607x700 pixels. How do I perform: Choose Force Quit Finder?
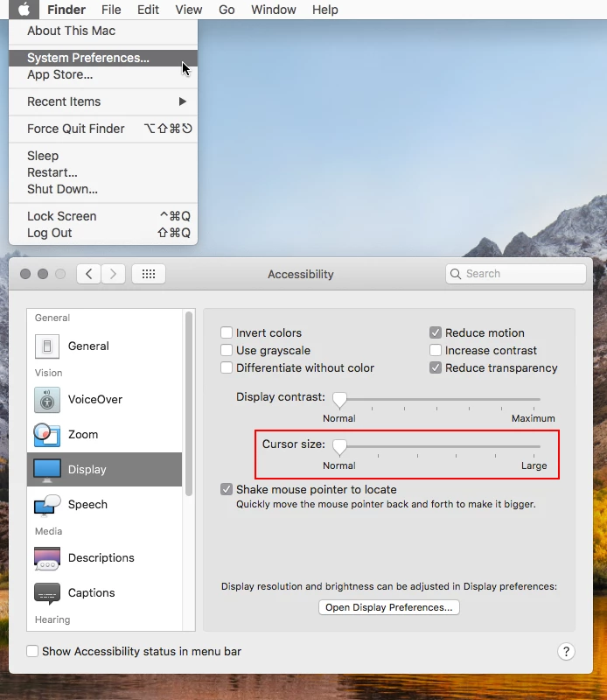coord(103,129)
